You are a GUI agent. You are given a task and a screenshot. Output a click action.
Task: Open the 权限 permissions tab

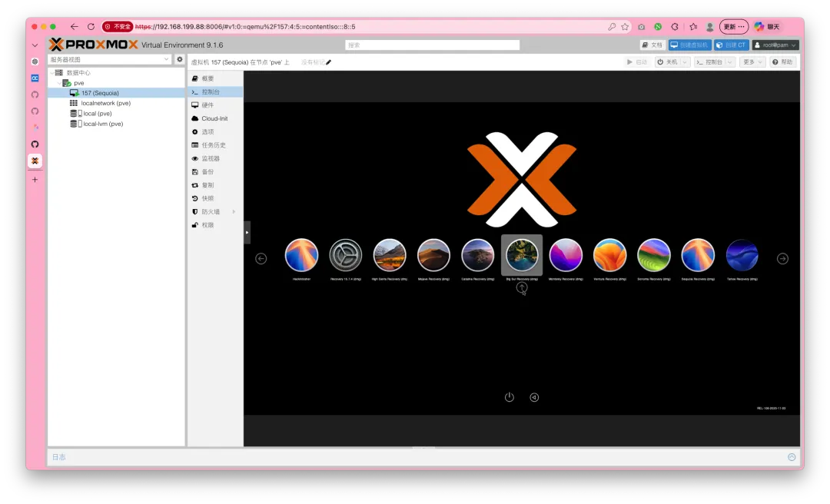pyautogui.click(x=215, y=225)
